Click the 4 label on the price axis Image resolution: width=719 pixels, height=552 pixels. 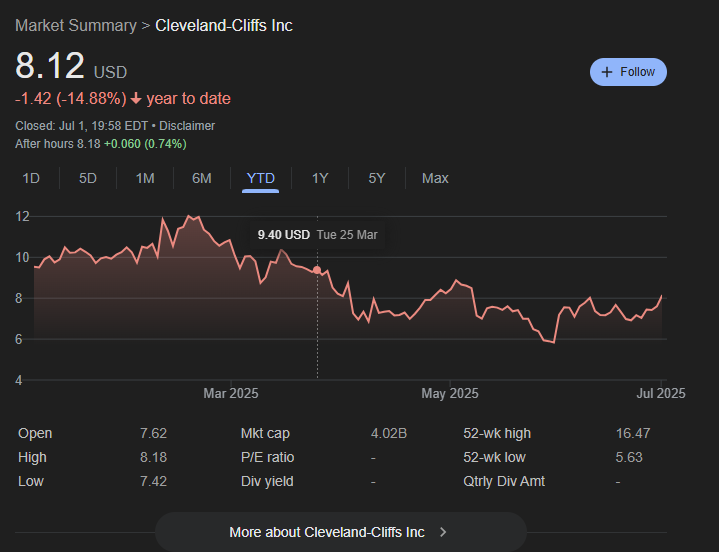click(18, 380)
